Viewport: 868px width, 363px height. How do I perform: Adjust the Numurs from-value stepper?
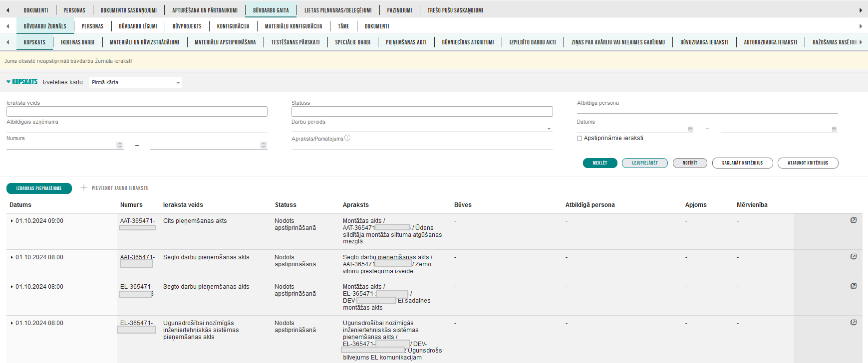click(120, 145)
